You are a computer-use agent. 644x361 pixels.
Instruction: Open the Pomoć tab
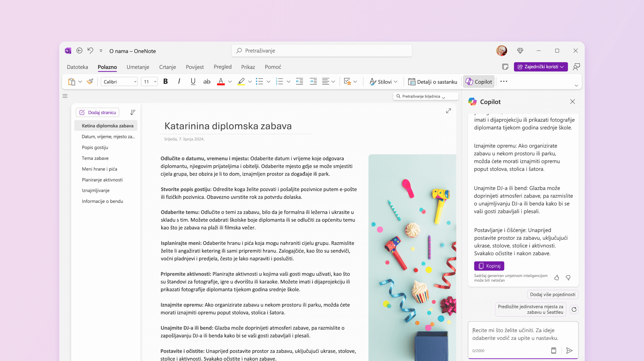(x=273, y=67)
